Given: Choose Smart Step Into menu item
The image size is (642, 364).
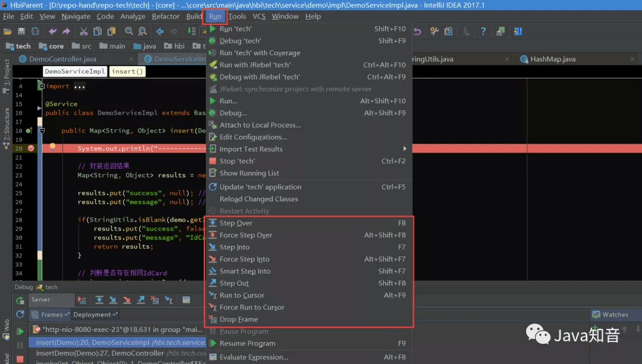Looking at the screenshot, I should tap(309, 271).
